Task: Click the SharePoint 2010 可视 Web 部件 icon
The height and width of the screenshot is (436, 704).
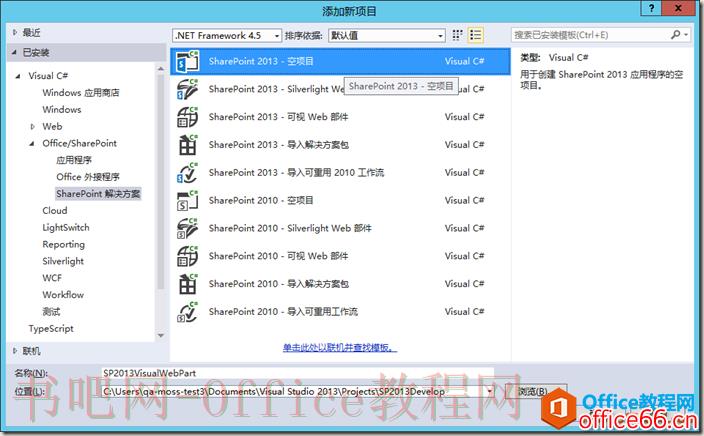Action: tap(188, 256)
